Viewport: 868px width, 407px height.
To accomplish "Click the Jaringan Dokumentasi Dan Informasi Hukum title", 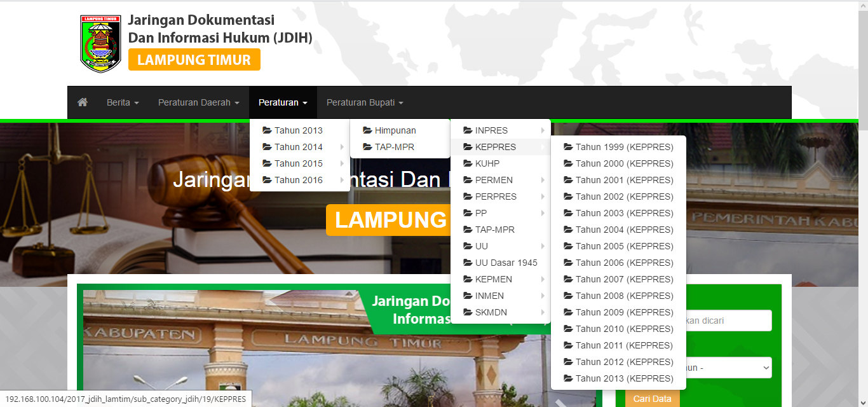I will click(220, 29).
